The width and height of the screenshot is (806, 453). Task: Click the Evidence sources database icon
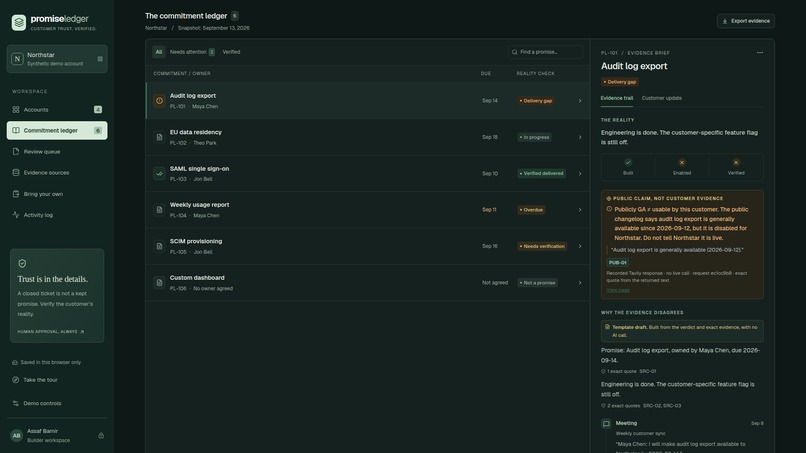(16, 173)
